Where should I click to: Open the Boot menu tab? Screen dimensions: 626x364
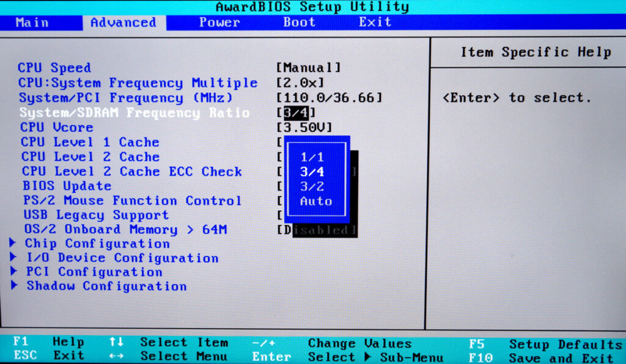click(299, 23)
